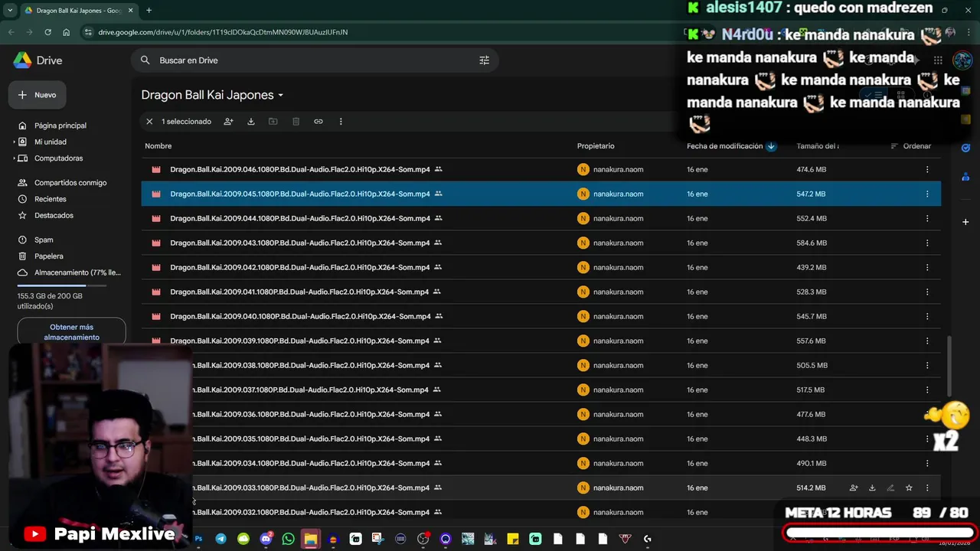Click the browser home icon
The height and width of the screenshot is (551, 980).
tap(66, 32)
